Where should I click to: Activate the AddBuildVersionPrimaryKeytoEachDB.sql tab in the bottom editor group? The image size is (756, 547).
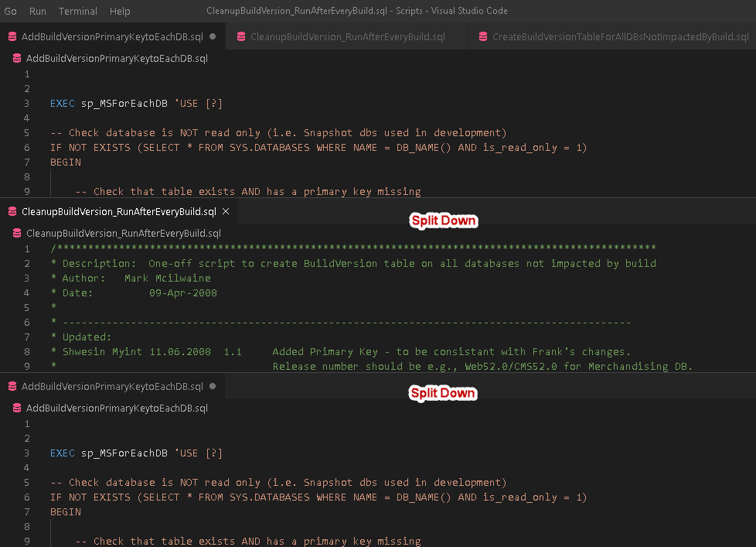(112, 387)
